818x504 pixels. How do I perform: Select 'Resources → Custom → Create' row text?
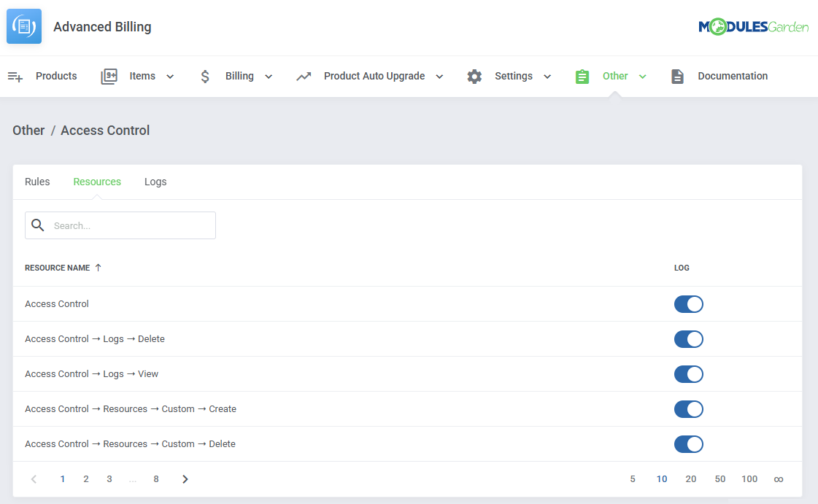pyautogui.click(x=131, y=408)
